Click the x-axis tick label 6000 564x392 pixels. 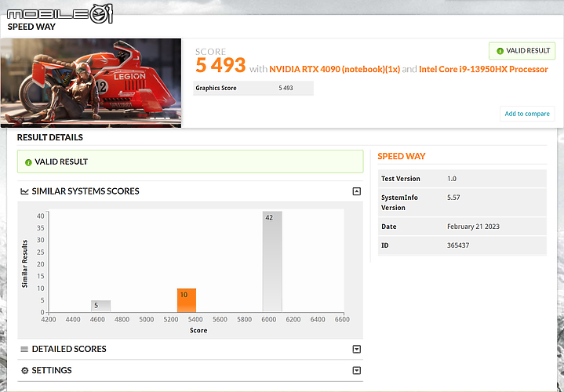click(x=269, y=319)
